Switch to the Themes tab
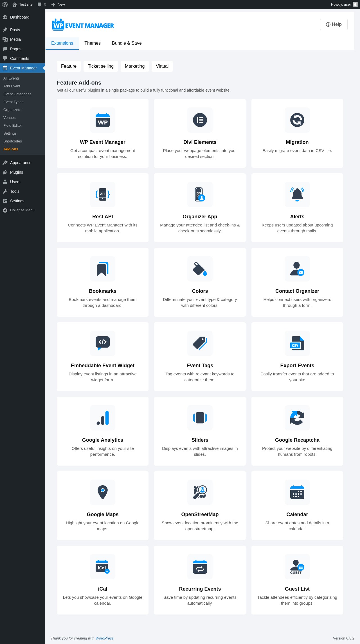Viewport: 360px width, 644px height. [x=93, y=43]
